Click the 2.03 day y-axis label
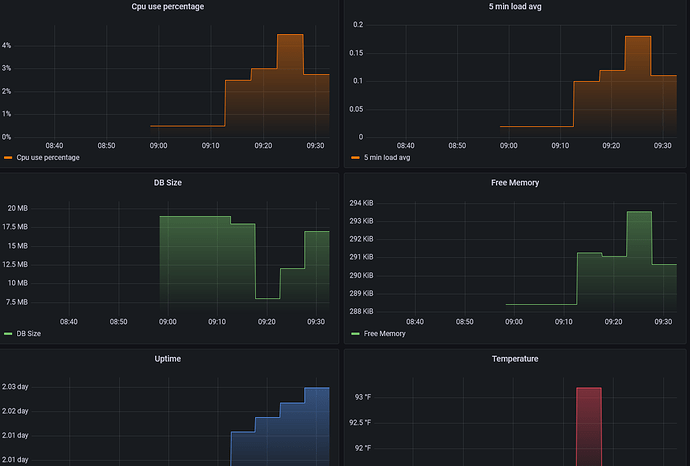Screen dimensions: 690x466 (15, 387)
